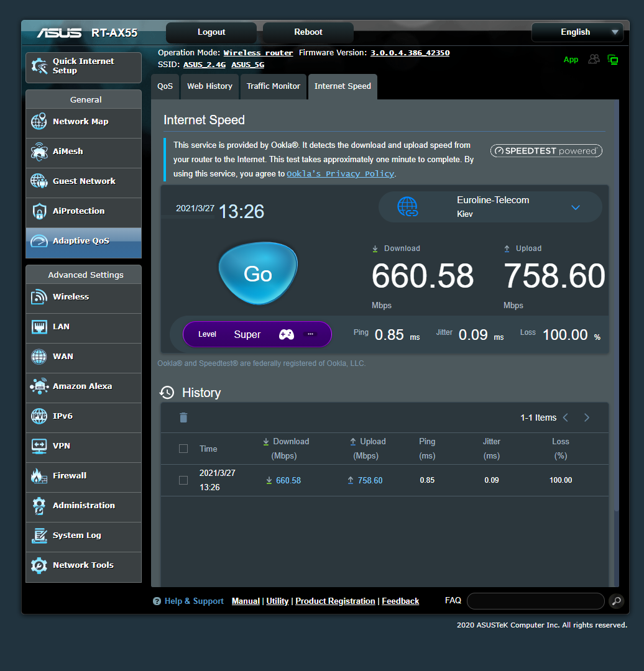This screenshot has width=644, height=671.
Task: Open the WAN globe icon
Action: (39, 357)
